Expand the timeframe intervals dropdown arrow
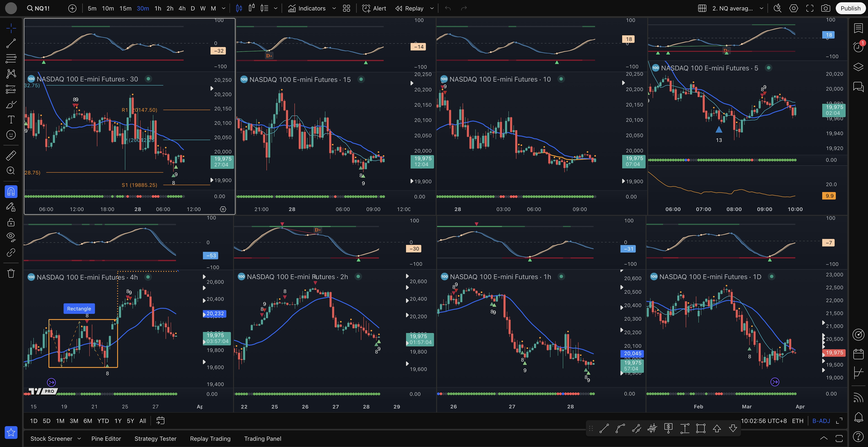The height and width of the screenshot is (447, 868). click(x=223, y=8)
